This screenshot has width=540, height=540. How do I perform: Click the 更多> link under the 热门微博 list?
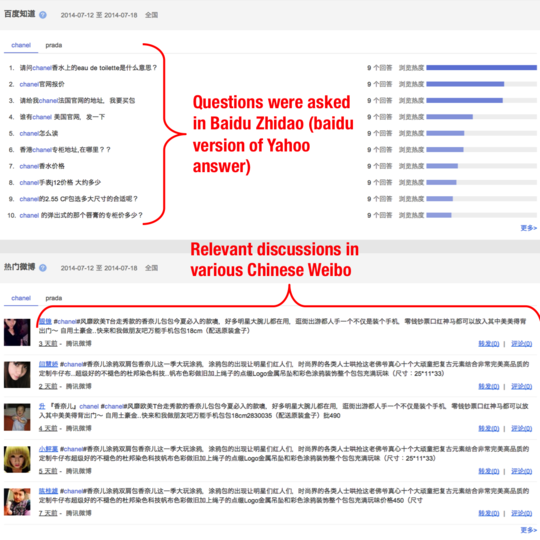(529, 530)
